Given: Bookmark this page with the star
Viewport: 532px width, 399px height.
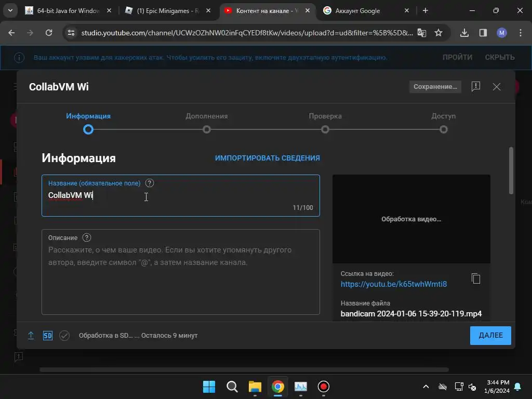Looking at the screenshot, I should pyautogui.click(x=438, y=33).
